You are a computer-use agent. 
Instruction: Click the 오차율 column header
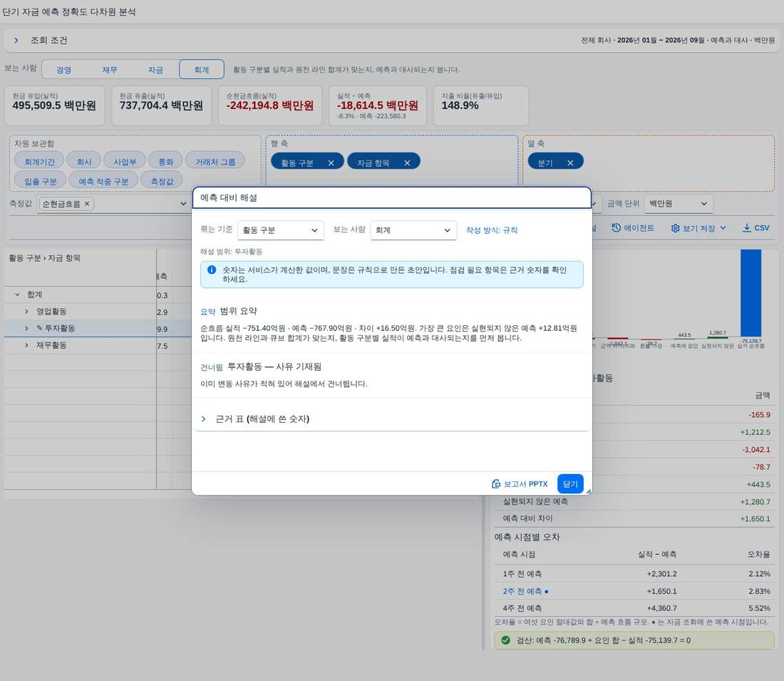click(x=758, y=554)
